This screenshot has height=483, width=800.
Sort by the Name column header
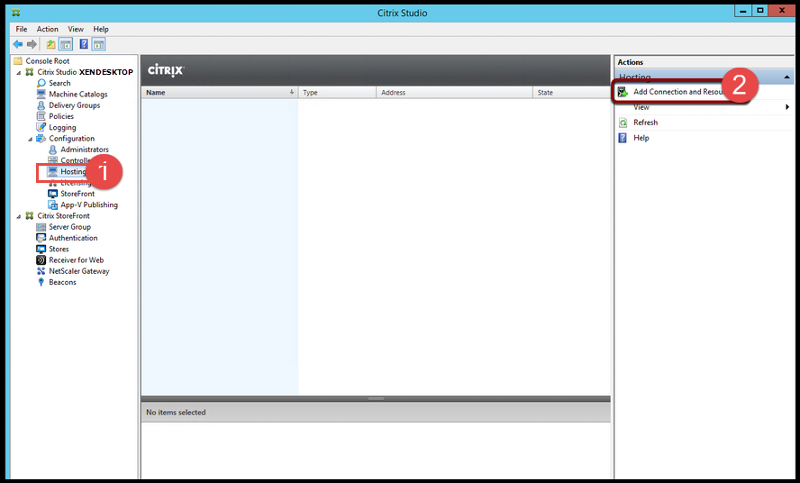pos(220,92)
